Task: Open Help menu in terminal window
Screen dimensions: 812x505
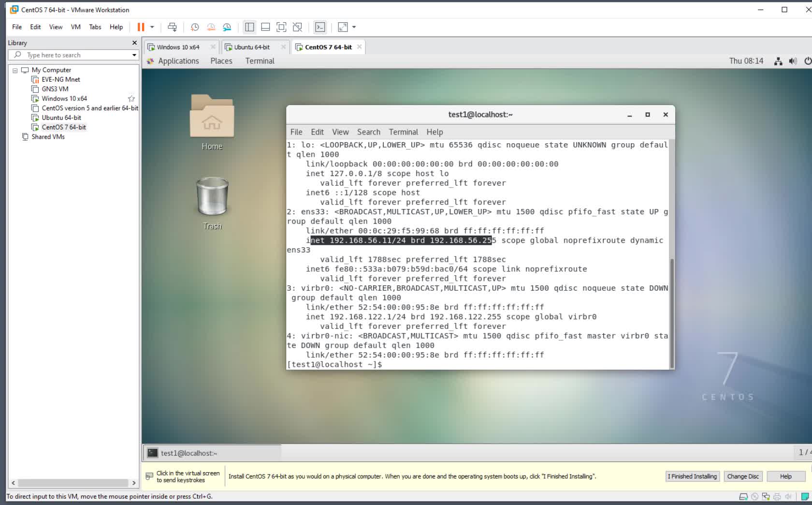Action: [435, 132]
